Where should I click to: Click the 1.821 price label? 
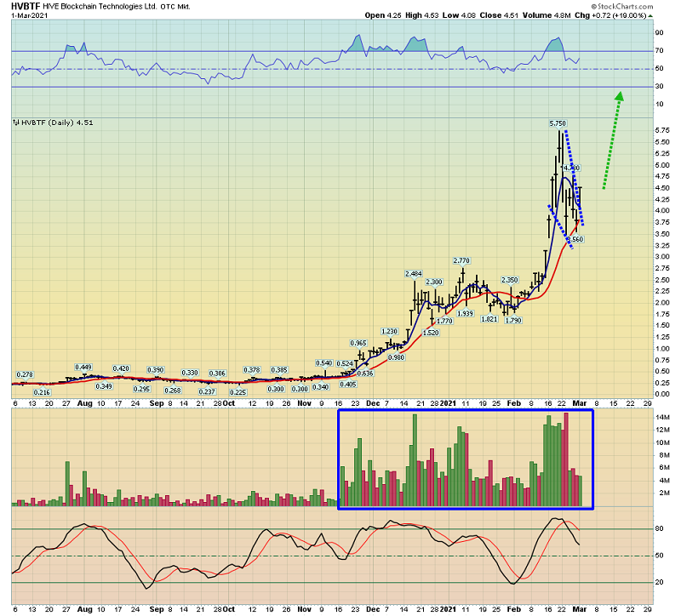click(x=489, y=319)
